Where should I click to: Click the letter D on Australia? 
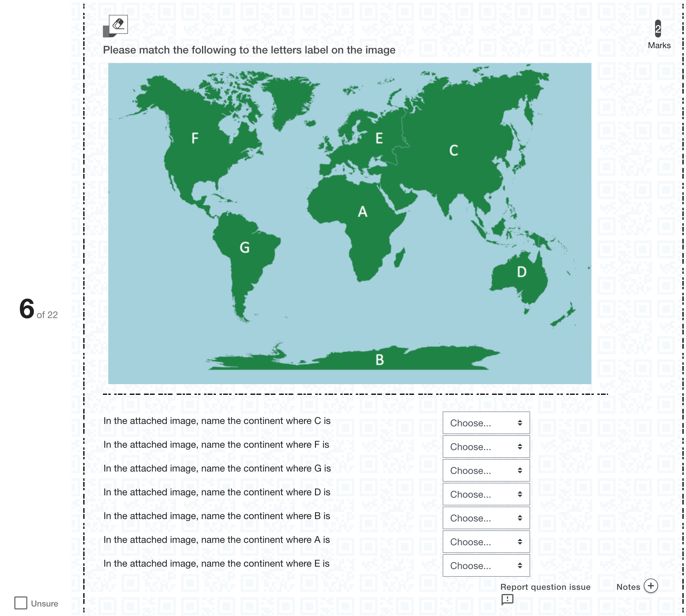tap(521, 272)
